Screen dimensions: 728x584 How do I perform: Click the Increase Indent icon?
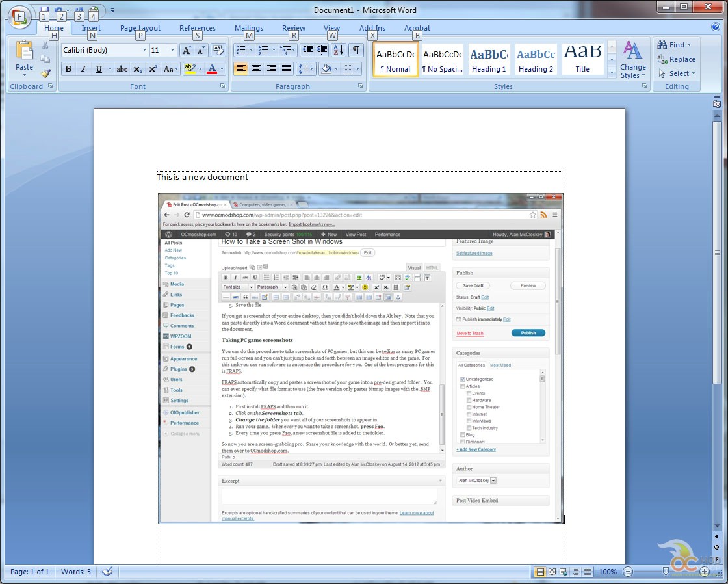coord(322,50)
